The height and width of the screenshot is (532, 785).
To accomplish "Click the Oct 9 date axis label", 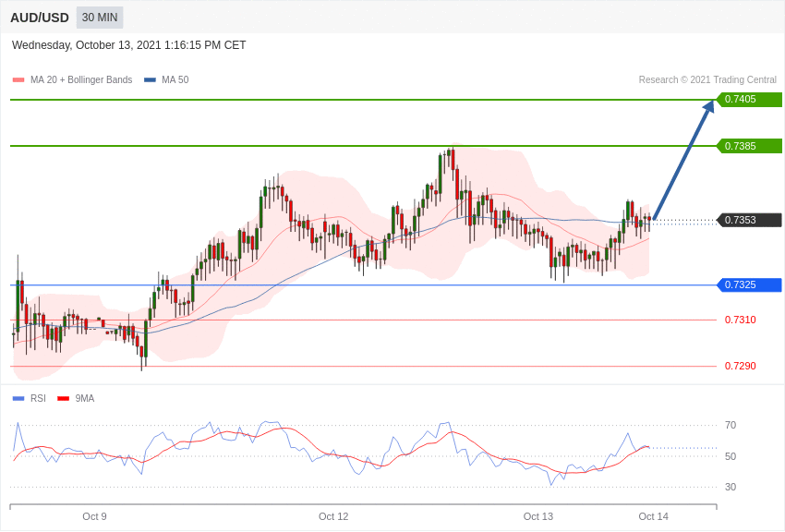I will pos(94,516).
